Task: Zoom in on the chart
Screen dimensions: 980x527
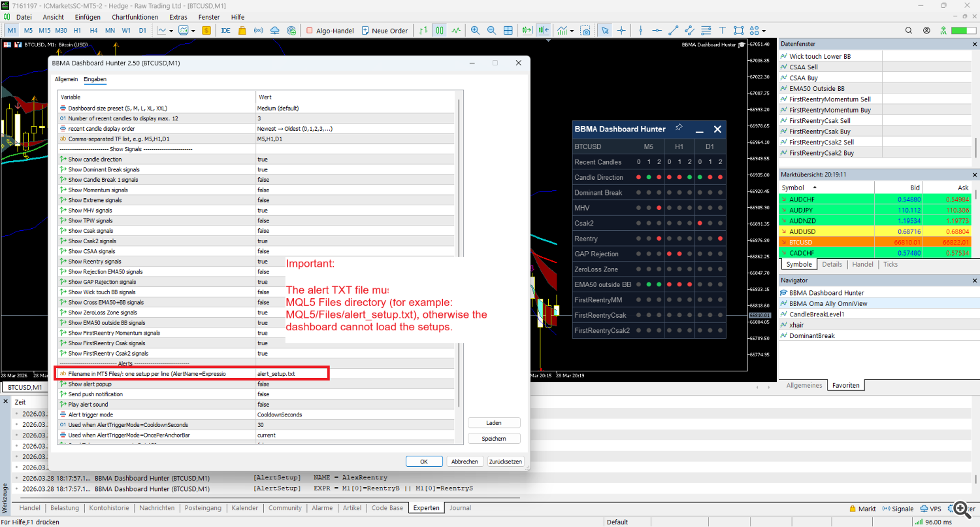Action: pos(475,30)
